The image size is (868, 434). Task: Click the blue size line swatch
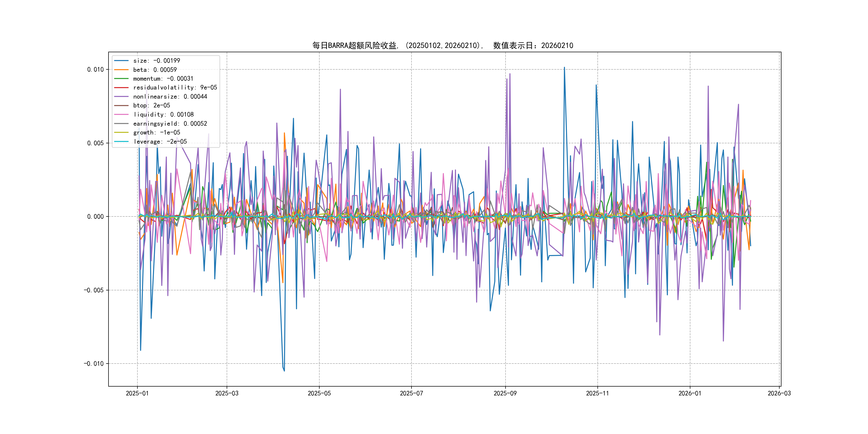[x=121, y=61]
